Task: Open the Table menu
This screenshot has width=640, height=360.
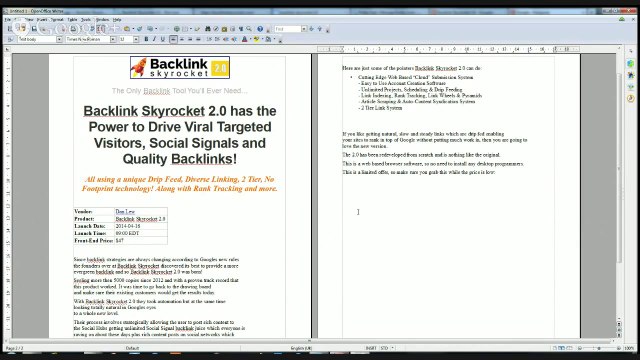Action: click(72, 20)
